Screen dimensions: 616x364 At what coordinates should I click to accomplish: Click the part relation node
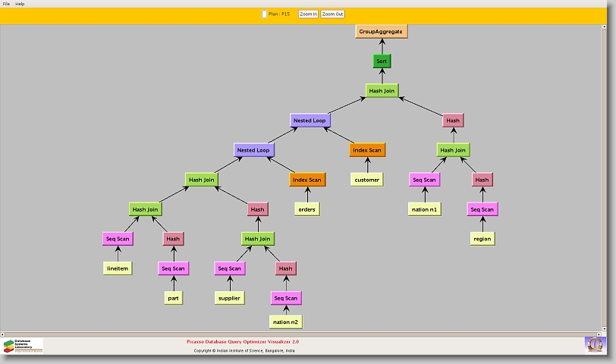pyautogui.click(x=173, y=297)
